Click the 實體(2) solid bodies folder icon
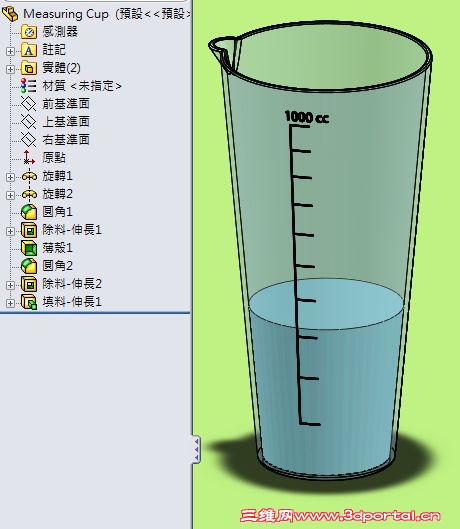Viewport: 460px width, 529px height. [x=29, y=68]
